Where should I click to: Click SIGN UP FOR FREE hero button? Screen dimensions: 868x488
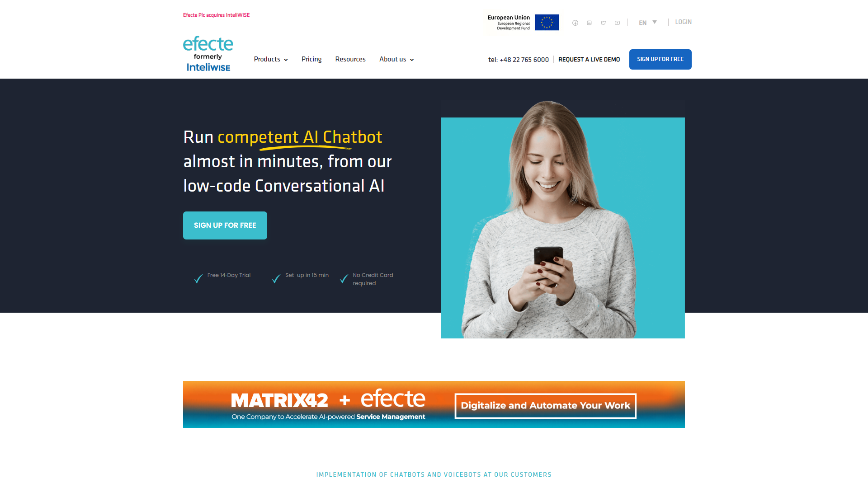point(225,225)
